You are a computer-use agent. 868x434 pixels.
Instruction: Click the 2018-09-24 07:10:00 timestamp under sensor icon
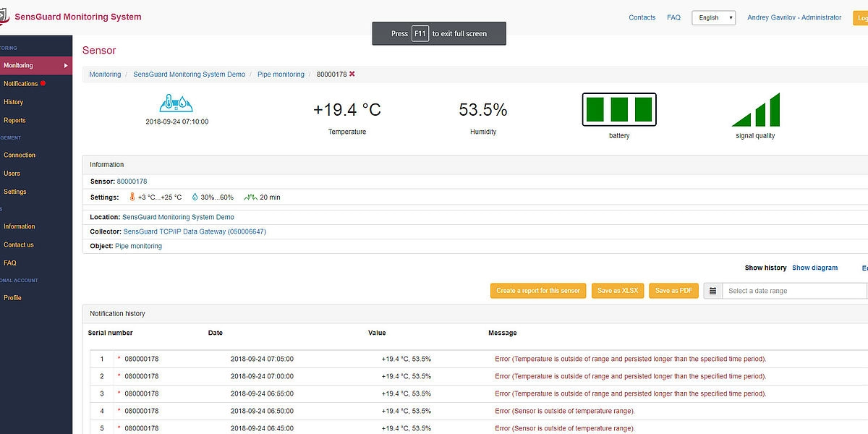(x=177, y=122)
